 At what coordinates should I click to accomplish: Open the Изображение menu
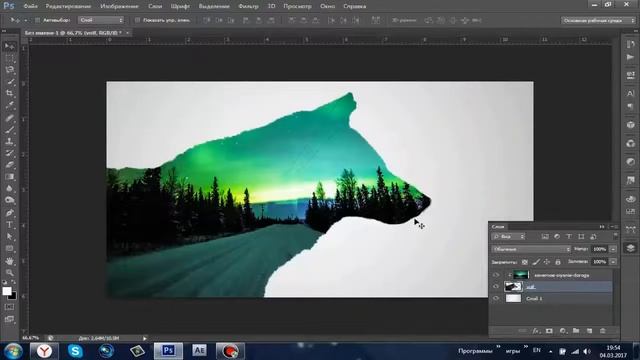coord(119,6)
